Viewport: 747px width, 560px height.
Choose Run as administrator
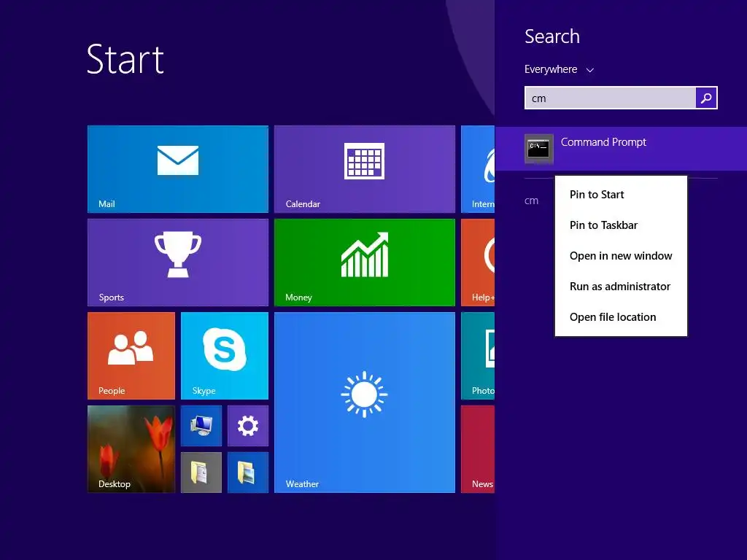621,286
